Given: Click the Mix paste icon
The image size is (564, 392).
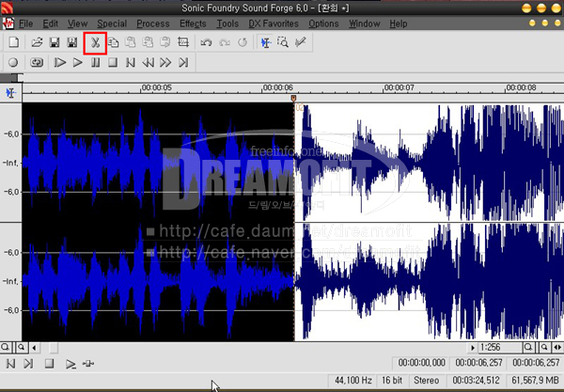Looking at the screenshot, I should click(x=148, y=42).
